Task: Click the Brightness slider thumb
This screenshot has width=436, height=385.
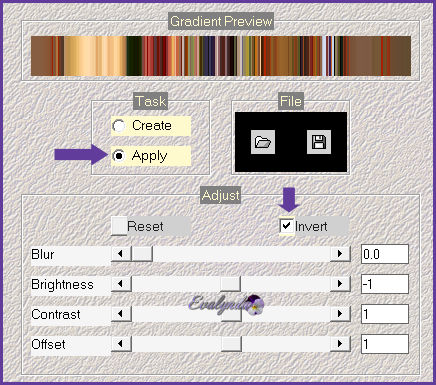Action: pos(231,284)
